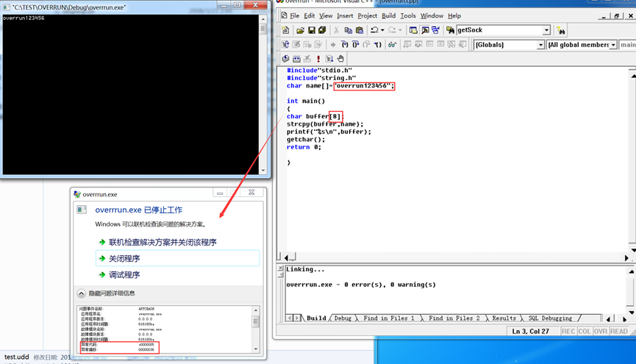Open the All global members dropdown

pos(613,45)
